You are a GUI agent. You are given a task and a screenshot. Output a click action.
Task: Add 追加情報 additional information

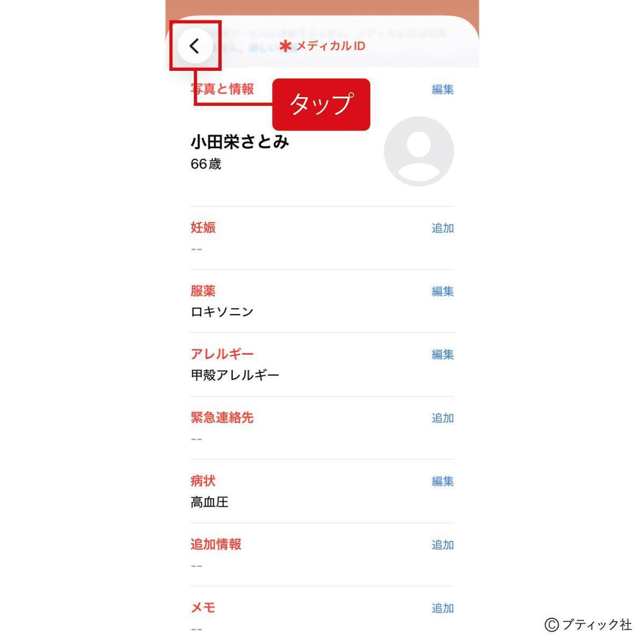442,544
